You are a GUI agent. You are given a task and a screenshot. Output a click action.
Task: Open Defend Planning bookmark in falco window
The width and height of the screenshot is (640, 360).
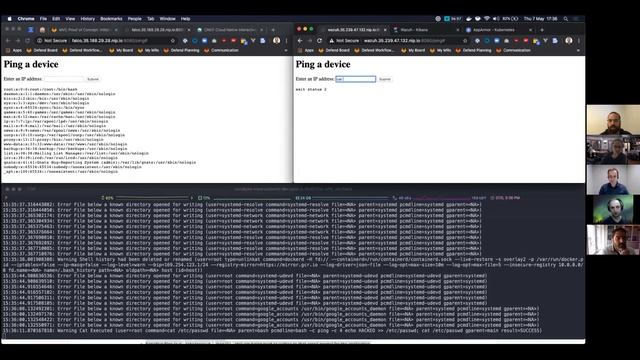tap(181, 50)
